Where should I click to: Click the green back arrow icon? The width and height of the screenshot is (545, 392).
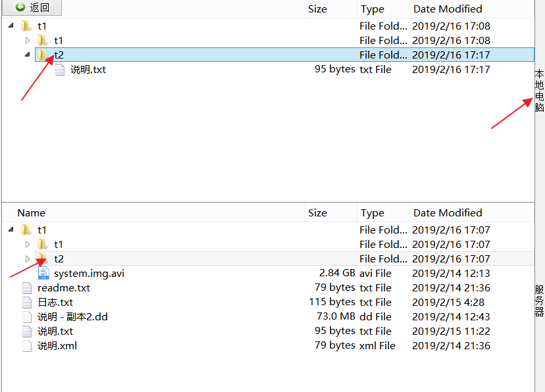tap(20, 7)
